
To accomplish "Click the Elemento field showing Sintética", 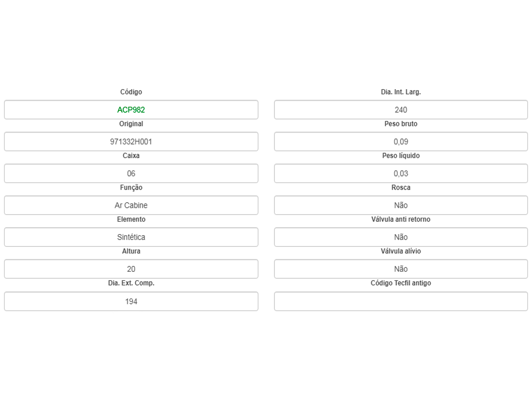I will tap(131, 237).
